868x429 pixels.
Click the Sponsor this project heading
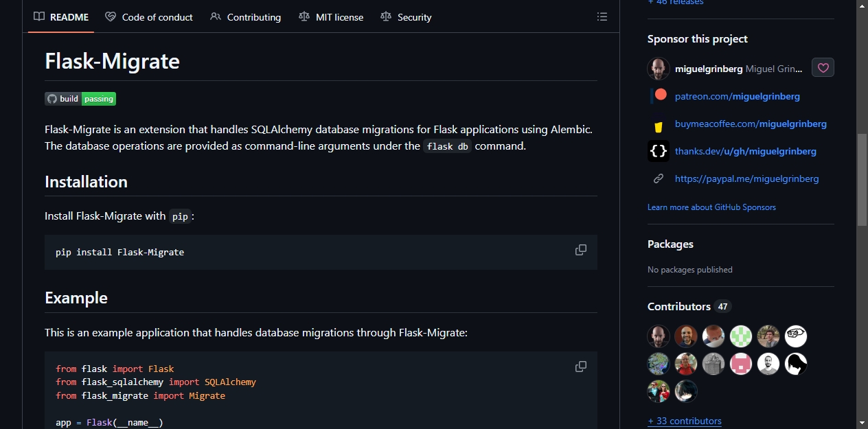[698, 39]
